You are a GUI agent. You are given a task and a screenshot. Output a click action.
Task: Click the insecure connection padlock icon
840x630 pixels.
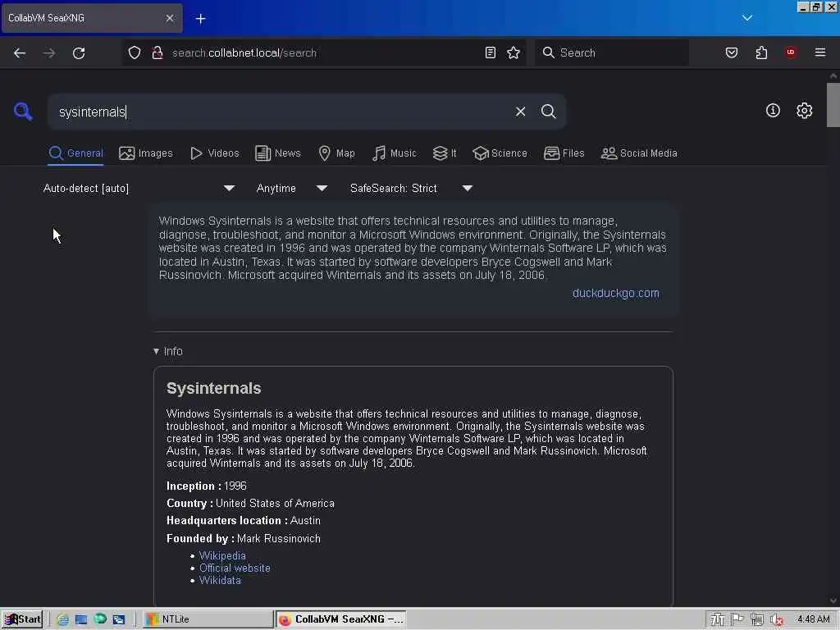click(157, 52)
